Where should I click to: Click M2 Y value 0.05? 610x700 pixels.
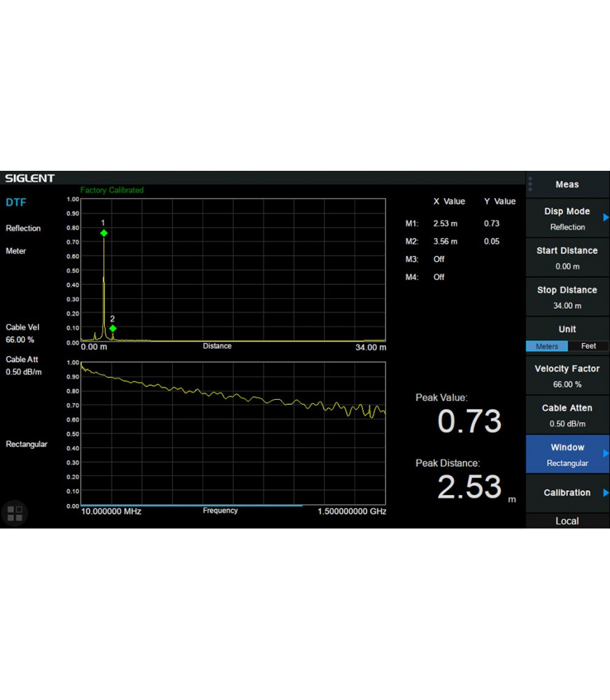pyautogui.click(x=492, y=241)
